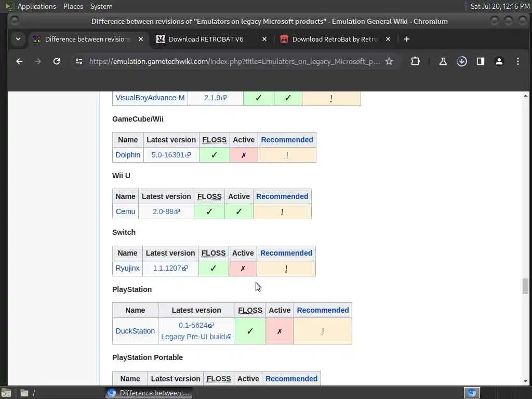Open Dolphin version 5.0-16391 link

[171, 155]
